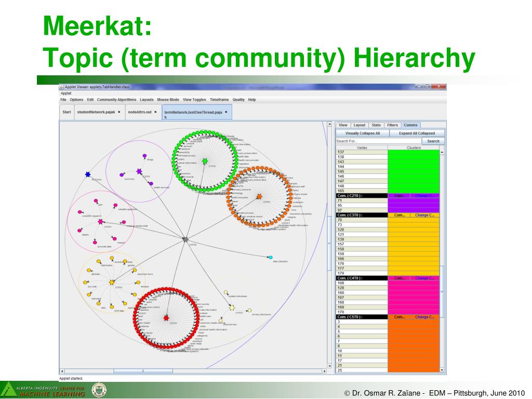Click Com... button in the Com. (C2T0) row
The width and height of the screenshot is (532, 399).
coord(399,196)
